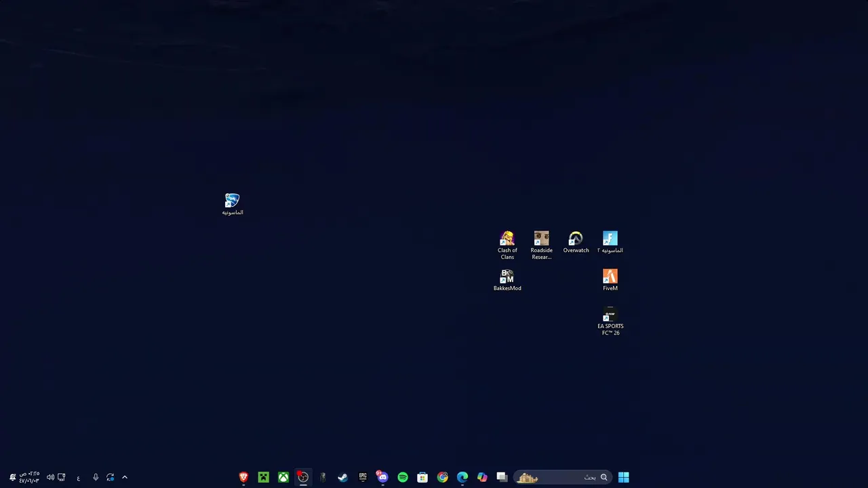This screenshot has width=868, height=488.
Task: Open Google Chrome from the taskbar
Action: tap(442, 477)
